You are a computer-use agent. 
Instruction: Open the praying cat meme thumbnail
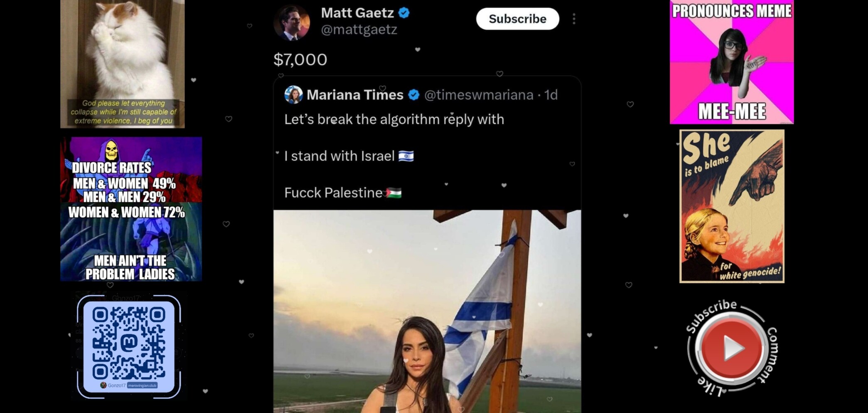tap(123, 64)
